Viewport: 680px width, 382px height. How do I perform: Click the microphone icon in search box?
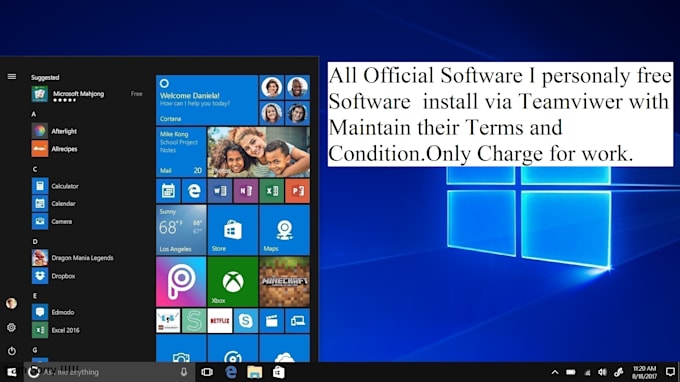[184, 372]
